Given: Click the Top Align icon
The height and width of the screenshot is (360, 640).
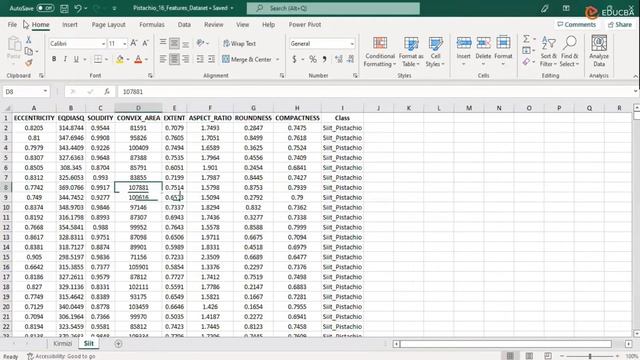Looking at the screenshot, I should pos(163,43).
